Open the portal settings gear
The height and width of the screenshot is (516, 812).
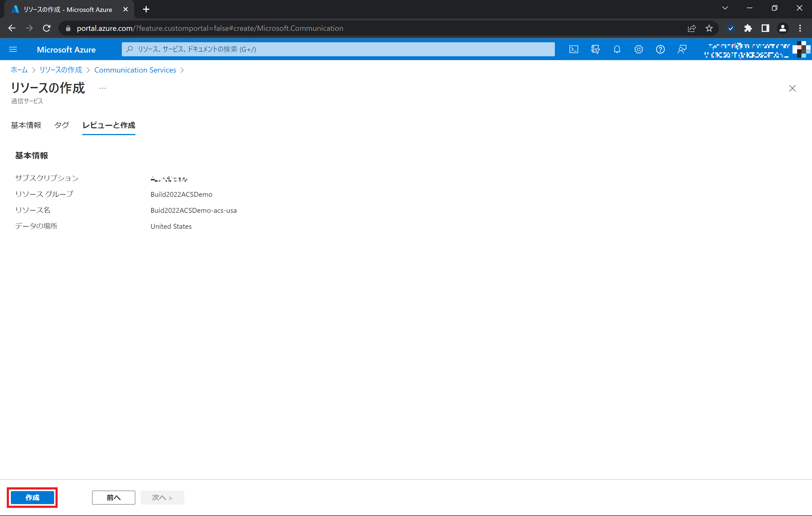(639, 49)
